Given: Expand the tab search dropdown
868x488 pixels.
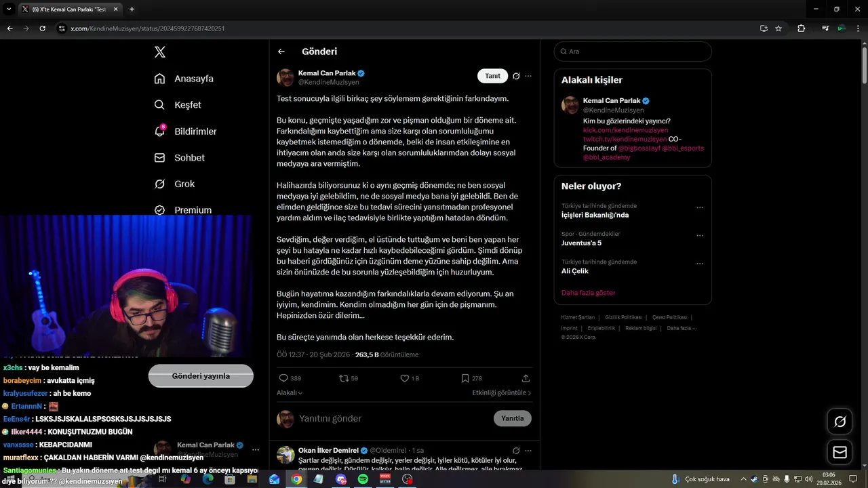Looking at the screenshot, I should pyautogui.click(x=9, y=9).
